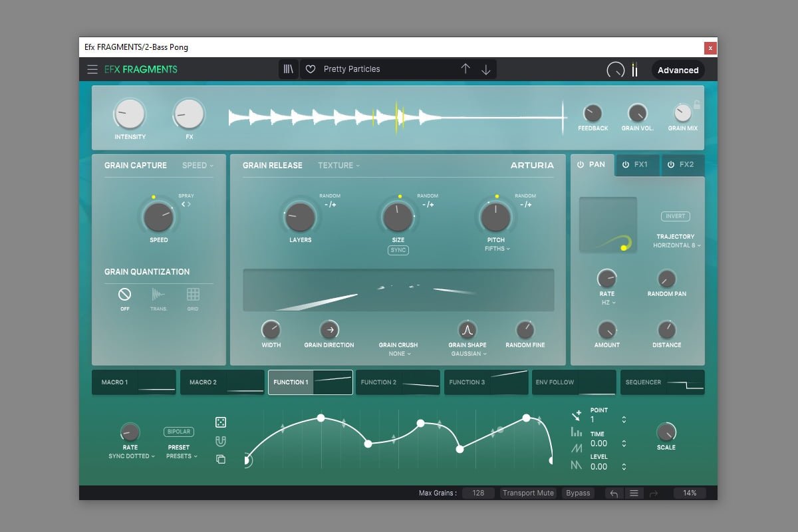
Task: Click the function Scale knob
Action: [x=666, y=432]
